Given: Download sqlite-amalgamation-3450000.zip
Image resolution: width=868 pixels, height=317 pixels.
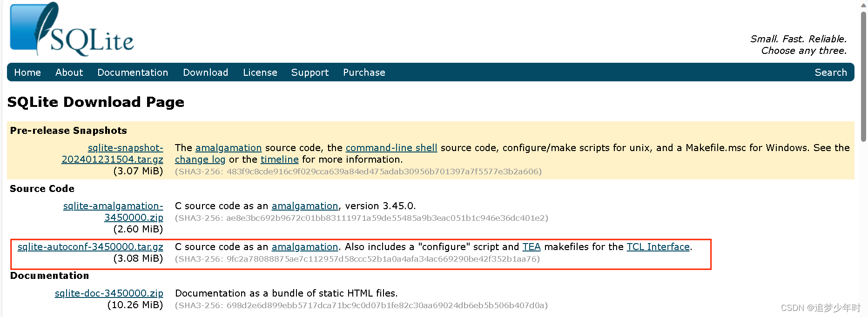Looking at the screenshot, I should [x=114, y=211].
